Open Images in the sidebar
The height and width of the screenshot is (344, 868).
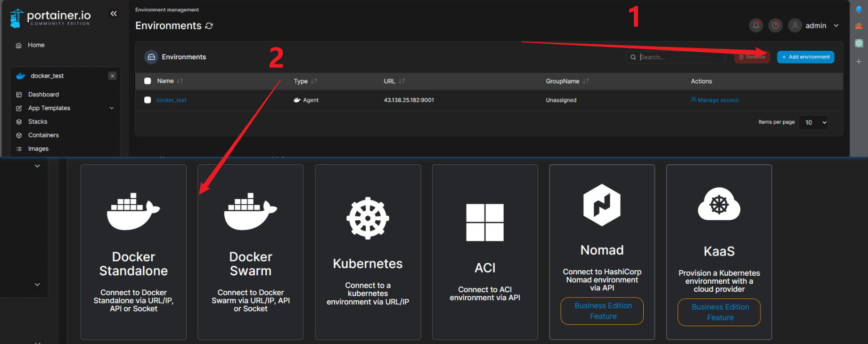point(38,149)
